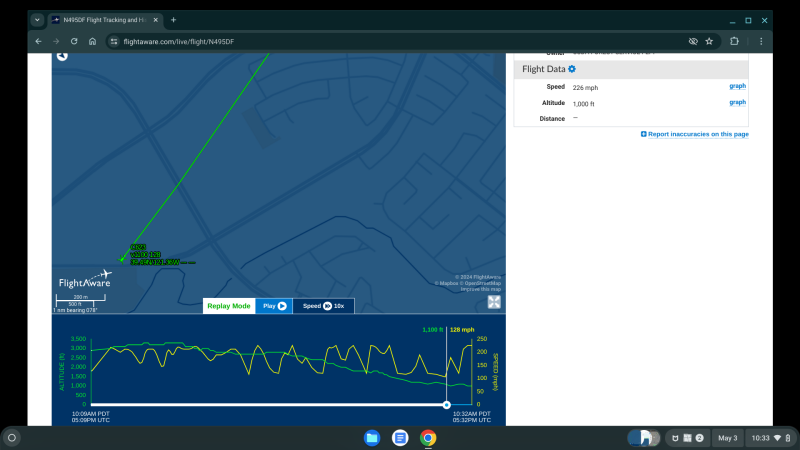Click the Speed graph link
Image resolution: width=800 pixels, height=450 pixels.
click(x=737, y=86)
